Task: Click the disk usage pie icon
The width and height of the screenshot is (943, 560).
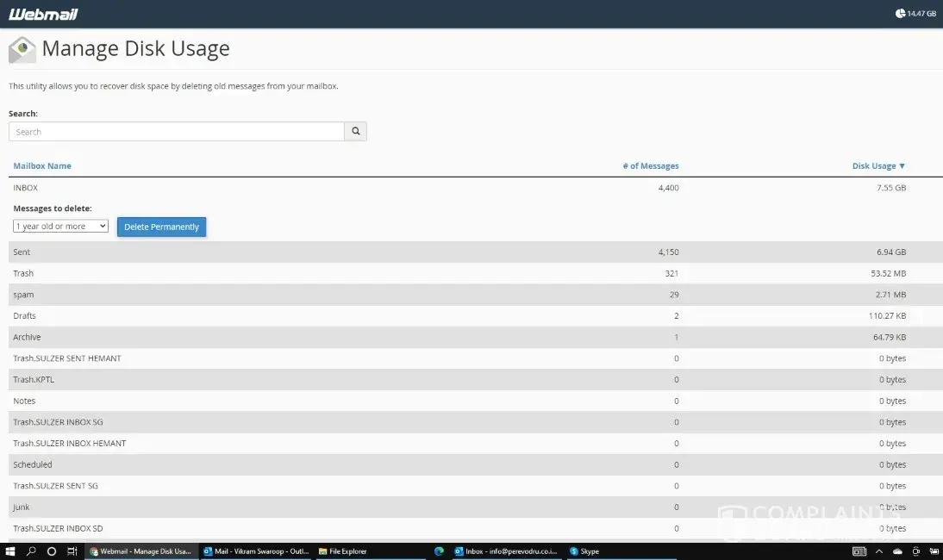Action: [x=900, y=14]
